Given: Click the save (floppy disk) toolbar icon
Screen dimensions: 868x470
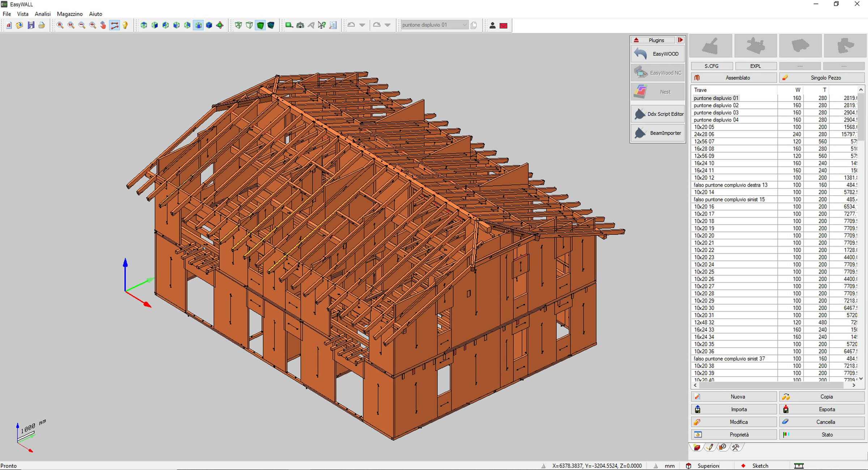Looking at the screenshot, I should click(x=31, y=25).
